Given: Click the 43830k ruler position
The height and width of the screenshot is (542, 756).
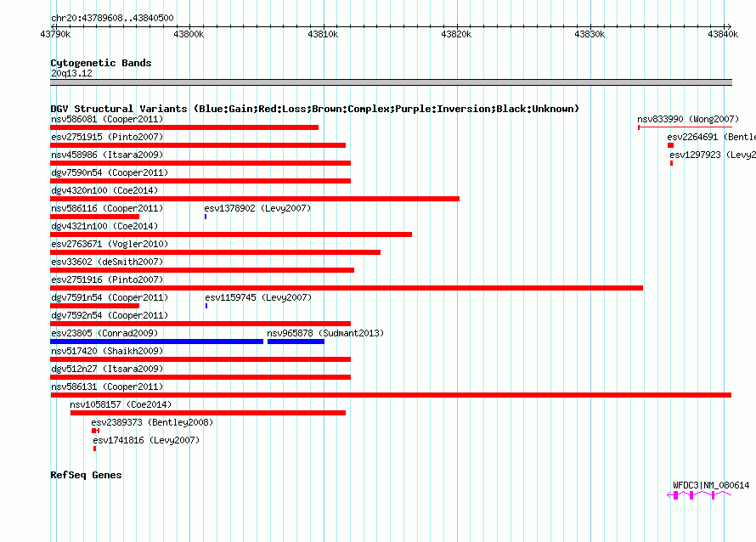Looking at the screenshot, I should 590,34.
